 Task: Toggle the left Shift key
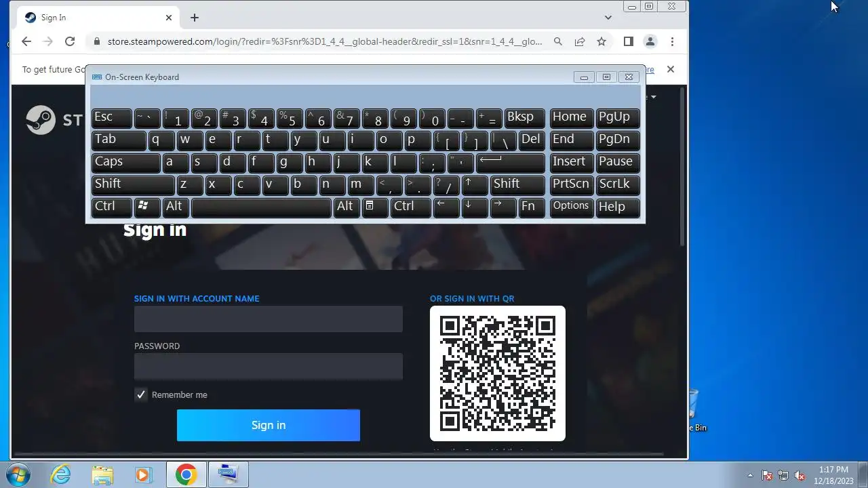(133, 184)
